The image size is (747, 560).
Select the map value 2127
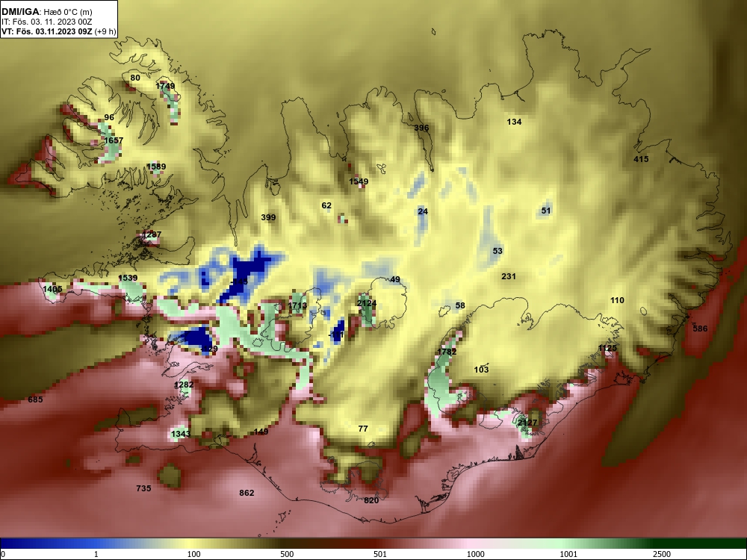coord(527,423)
